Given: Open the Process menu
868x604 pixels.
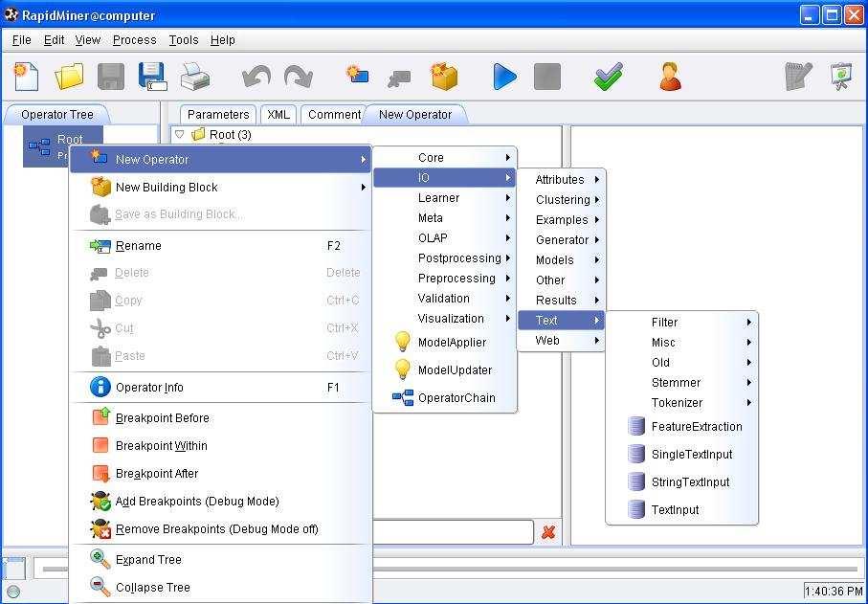Looking at the screenshot, I should (x=135, y=40).
